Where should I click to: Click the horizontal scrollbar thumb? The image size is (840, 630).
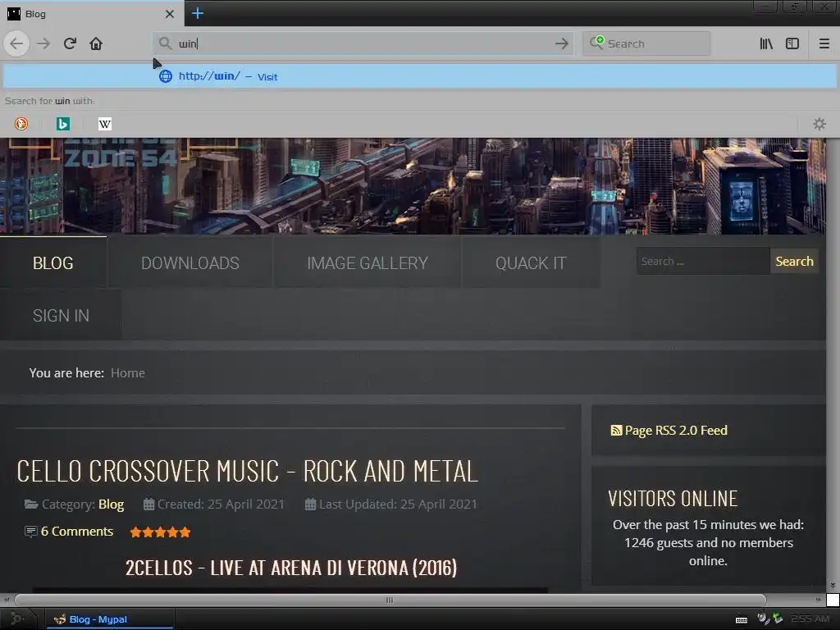(x=390, y=600)
